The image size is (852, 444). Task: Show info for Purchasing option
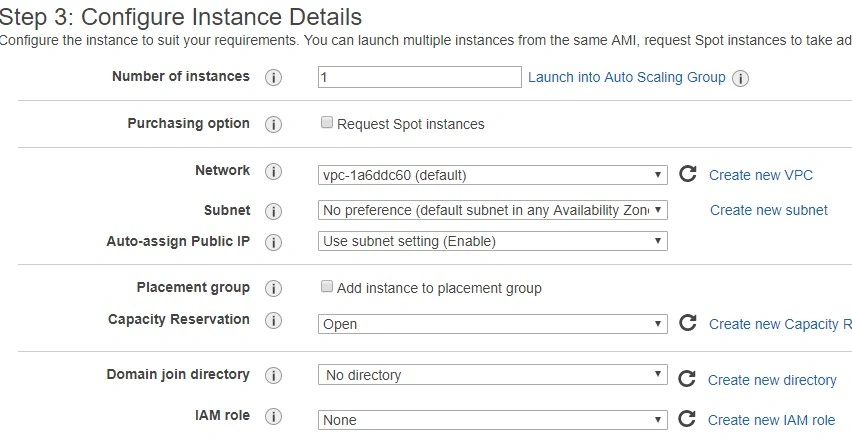click(273, 124)
